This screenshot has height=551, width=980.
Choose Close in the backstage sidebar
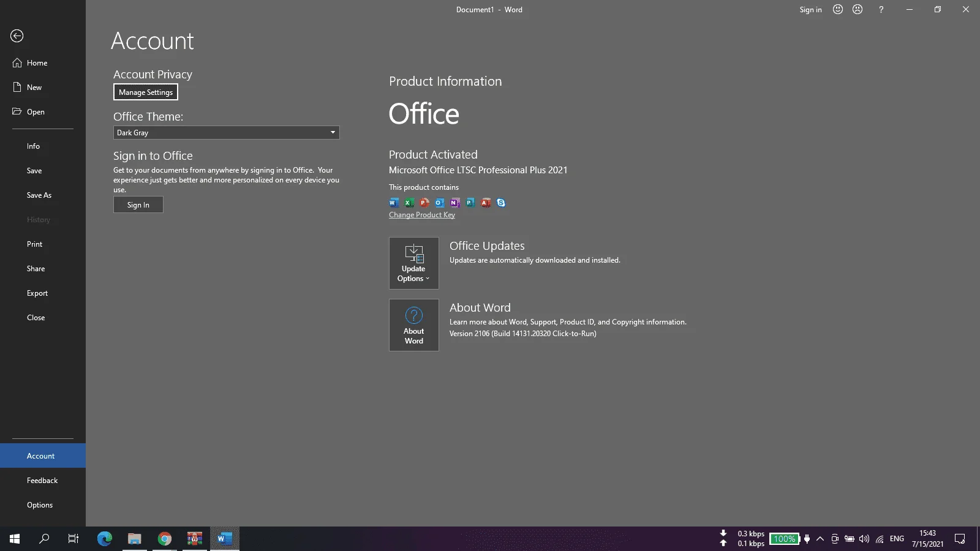pos(43,318)
